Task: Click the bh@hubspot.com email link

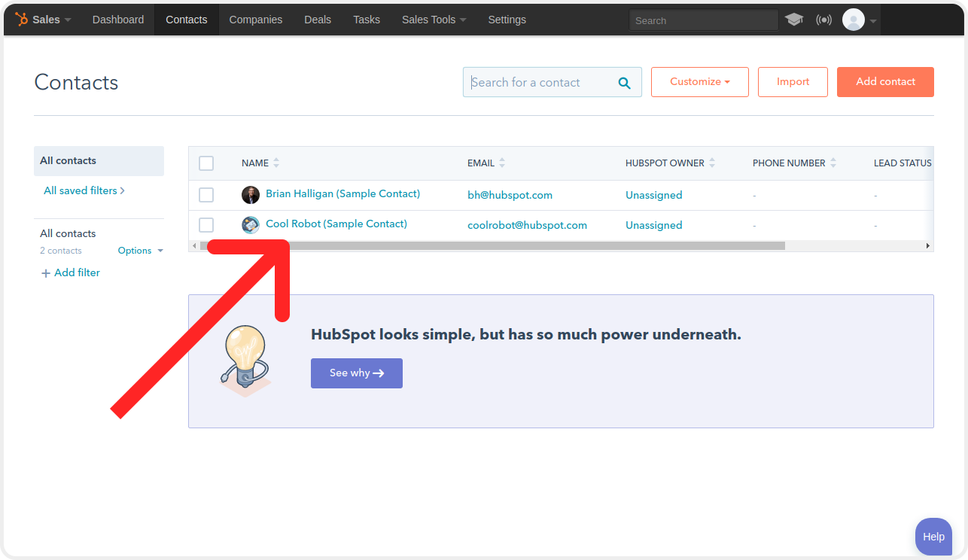Action: point(510,195)
